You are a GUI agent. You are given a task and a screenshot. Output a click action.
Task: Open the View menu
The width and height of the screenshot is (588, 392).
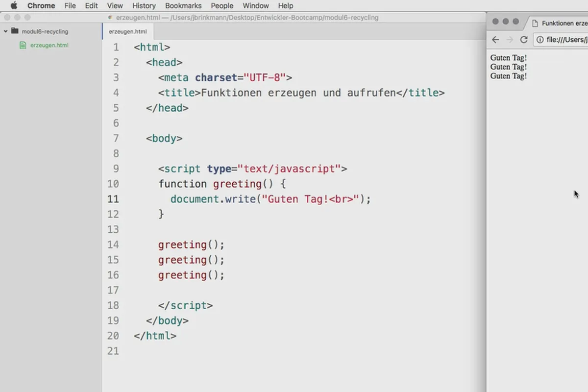click(115, 6)
